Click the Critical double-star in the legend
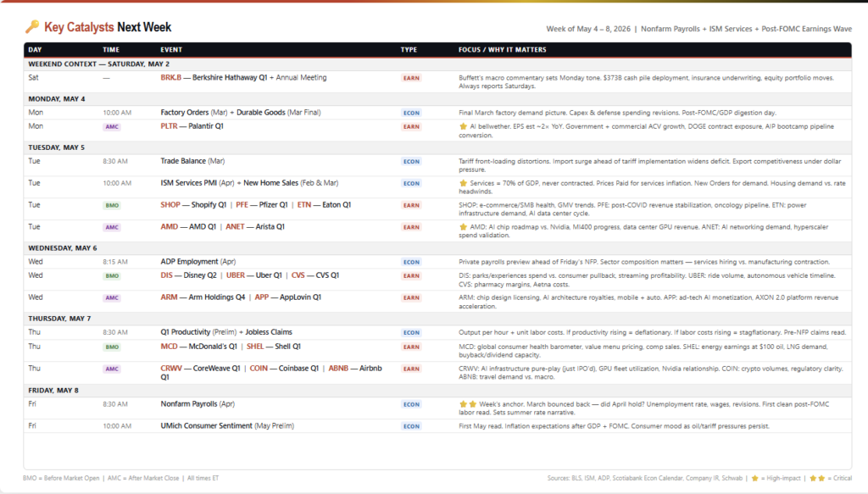Viewport: 868px width, 494px height. tap(816, 478)
